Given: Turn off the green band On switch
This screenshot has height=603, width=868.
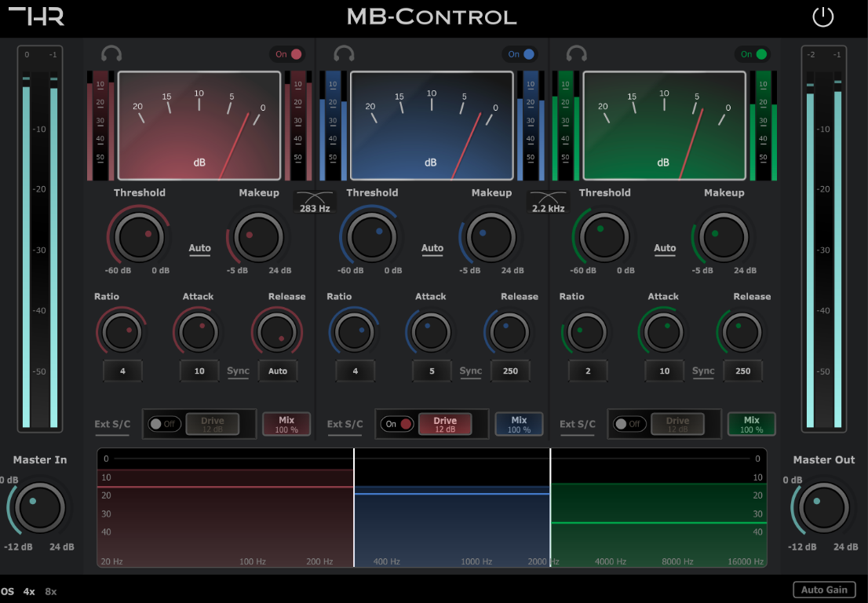Looking at the screenshot, I should click(x=753, y=54).
